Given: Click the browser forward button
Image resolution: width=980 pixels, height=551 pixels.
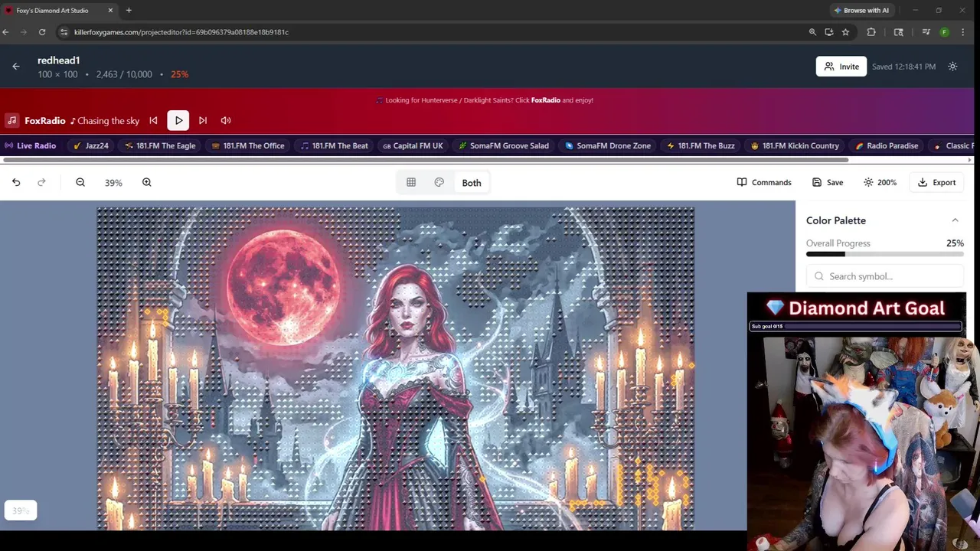Looking at the screenshot, I should pyautogui.click(x=24, y=32).
